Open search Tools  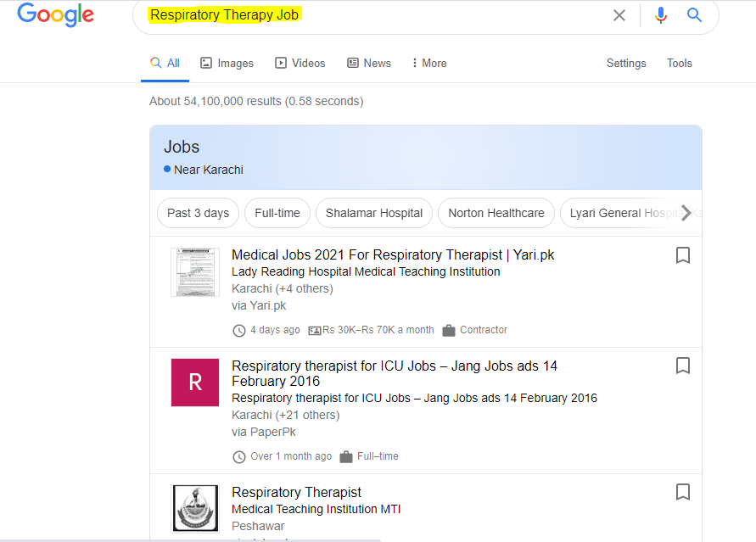679,63
